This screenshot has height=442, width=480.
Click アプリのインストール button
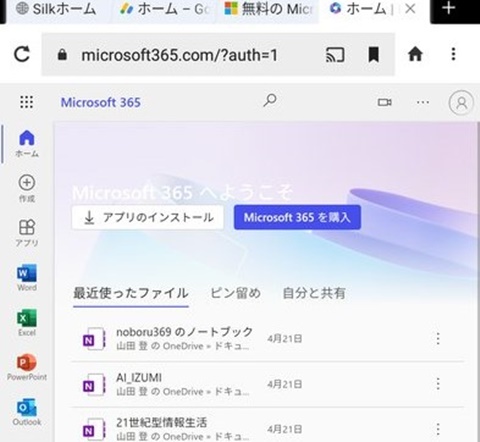pyautogui.click(x=148, y=218)
